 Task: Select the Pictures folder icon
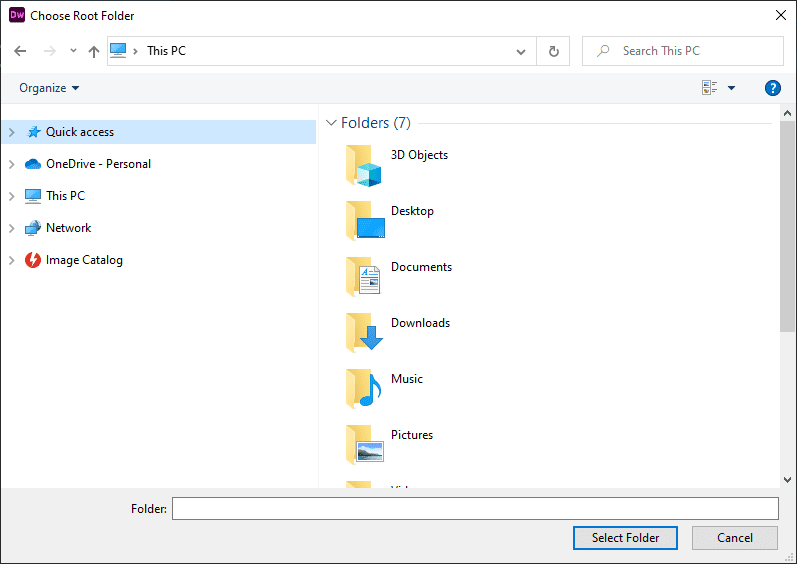365,445
